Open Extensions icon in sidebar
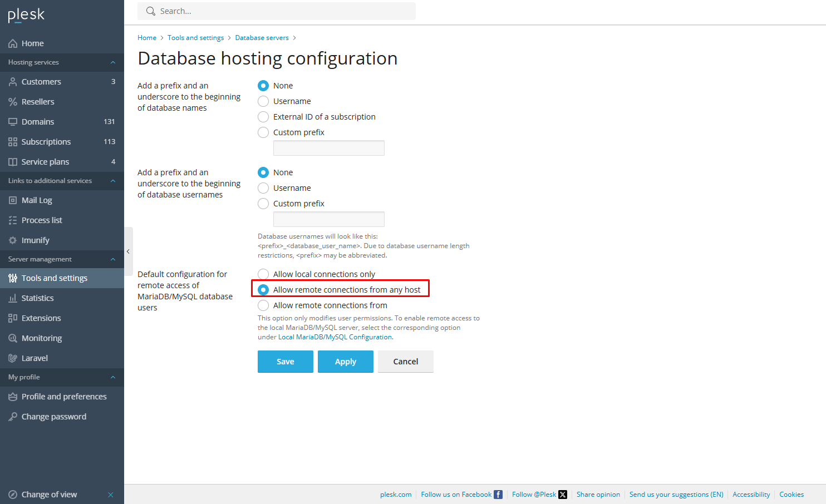This screenshot has width=826, height=504. [13, 318]
